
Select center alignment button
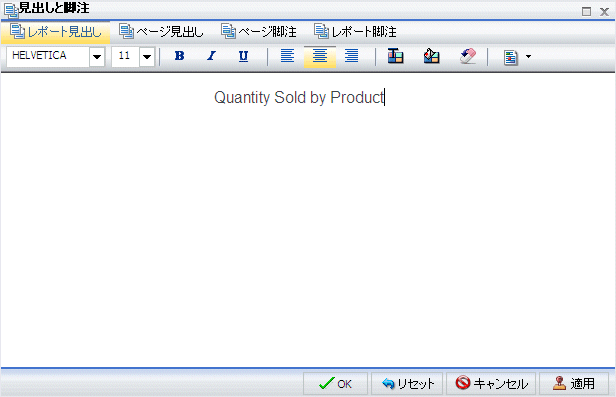point(320,57)
